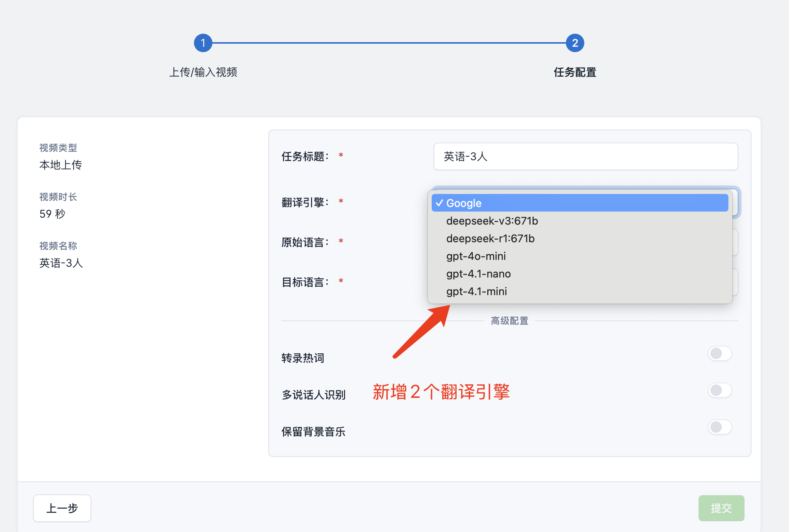789x532 pixels.
Task: Submit the task with the 提交 button
Action: click(x=721, y=508)
